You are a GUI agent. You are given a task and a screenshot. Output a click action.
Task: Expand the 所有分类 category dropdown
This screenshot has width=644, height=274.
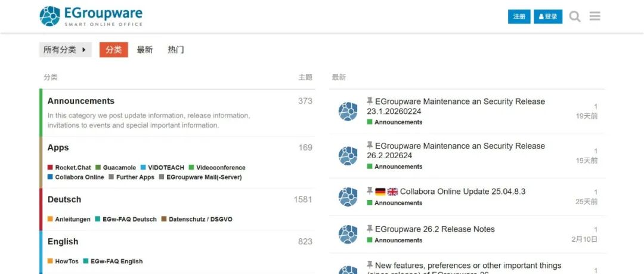point(66,50)
